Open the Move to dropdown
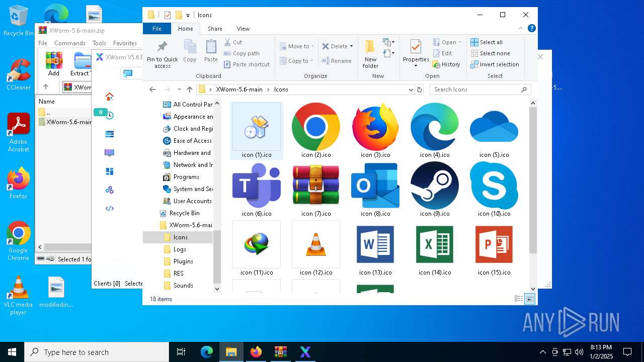The image size is (644, 362). [297, 46]
